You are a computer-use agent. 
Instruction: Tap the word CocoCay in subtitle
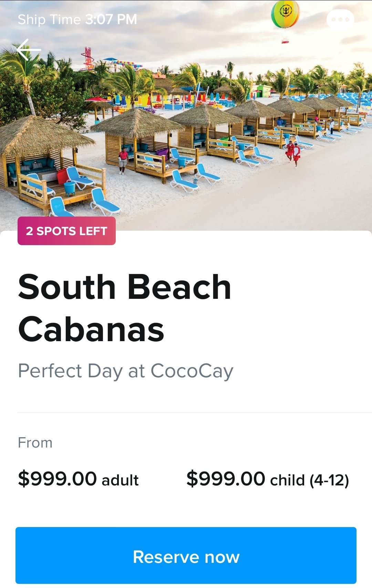tap(192, 371)
